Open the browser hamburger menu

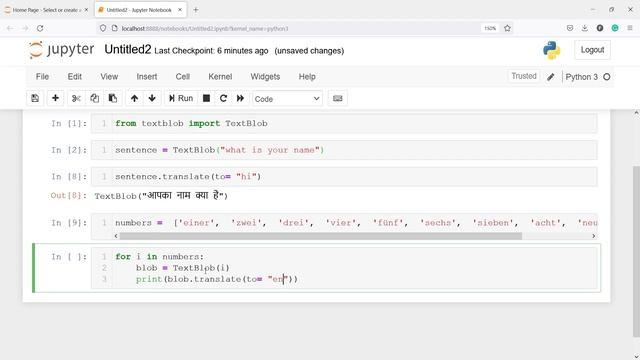pos(630,28)
